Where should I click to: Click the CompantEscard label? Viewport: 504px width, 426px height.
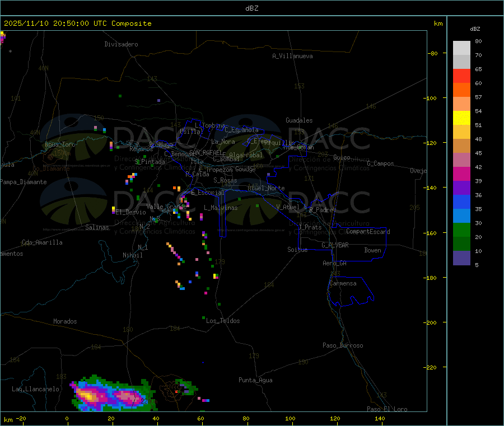tap(368, 232)
